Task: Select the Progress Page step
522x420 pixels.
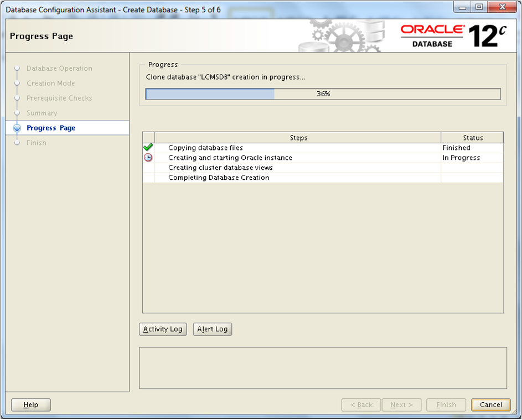Action: tap(51, 128)
